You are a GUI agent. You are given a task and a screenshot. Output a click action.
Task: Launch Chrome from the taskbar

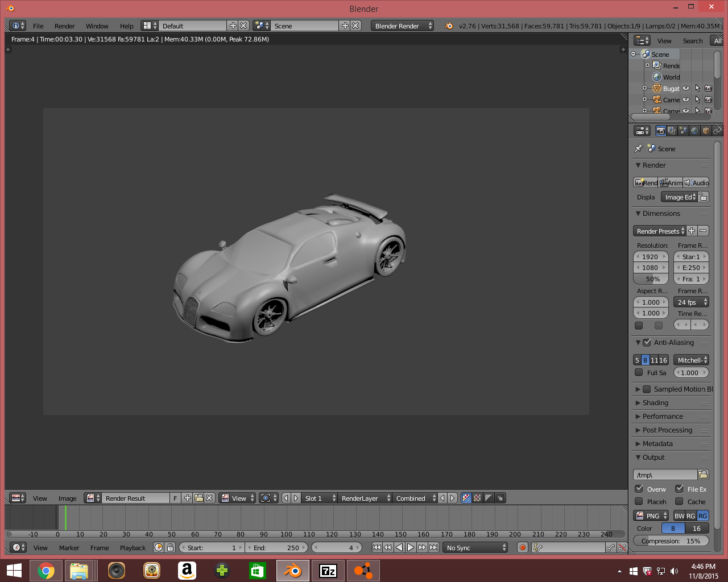click(x=46, y=570)
